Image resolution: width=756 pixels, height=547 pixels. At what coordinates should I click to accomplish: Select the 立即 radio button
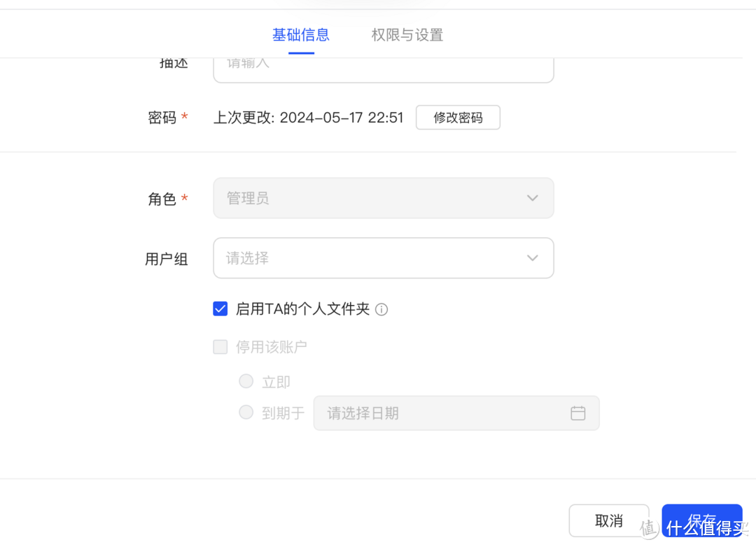[x=246, y=381]
